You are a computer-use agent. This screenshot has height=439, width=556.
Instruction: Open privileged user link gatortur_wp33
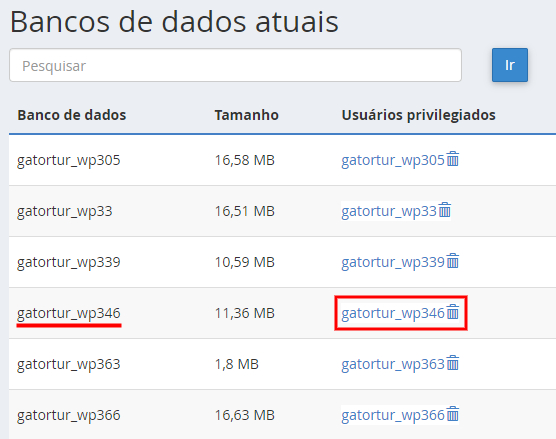point(389,211)
